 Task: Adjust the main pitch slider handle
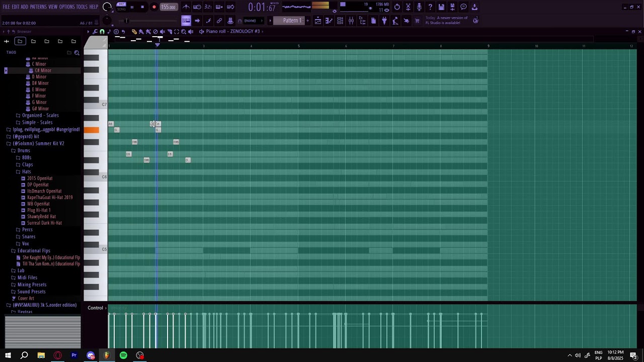pos(127,21)
